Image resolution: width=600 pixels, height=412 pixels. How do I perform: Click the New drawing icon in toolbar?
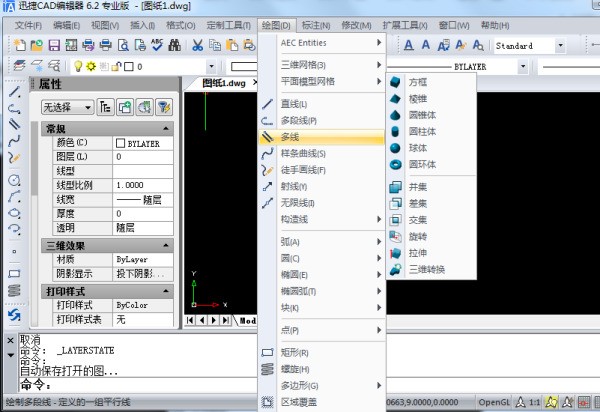19,46
